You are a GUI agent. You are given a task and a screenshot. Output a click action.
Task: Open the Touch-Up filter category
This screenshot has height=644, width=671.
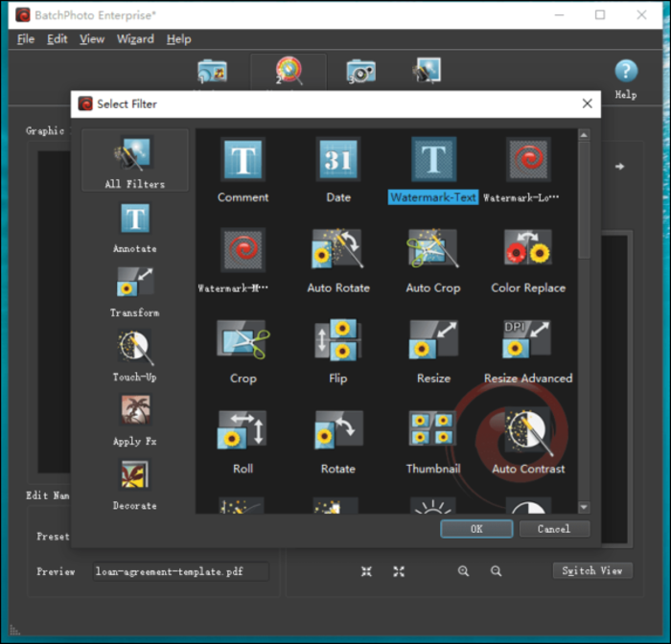(135, 356)
